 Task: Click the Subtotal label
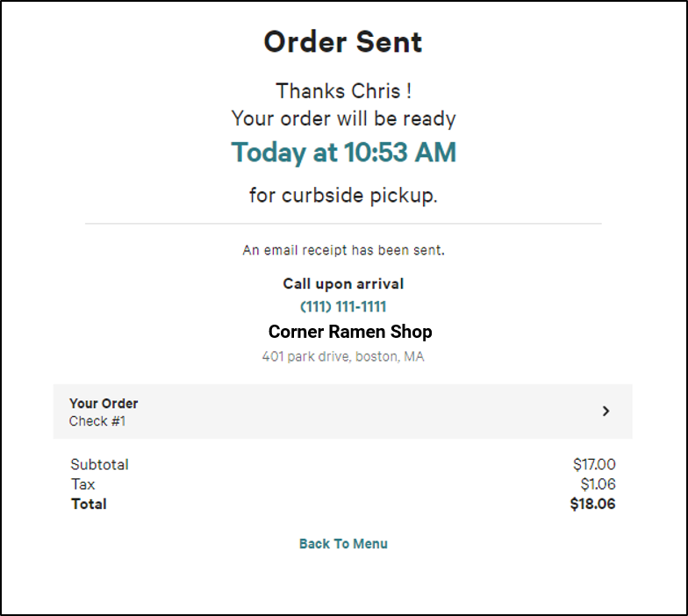[x=100, y=464]
